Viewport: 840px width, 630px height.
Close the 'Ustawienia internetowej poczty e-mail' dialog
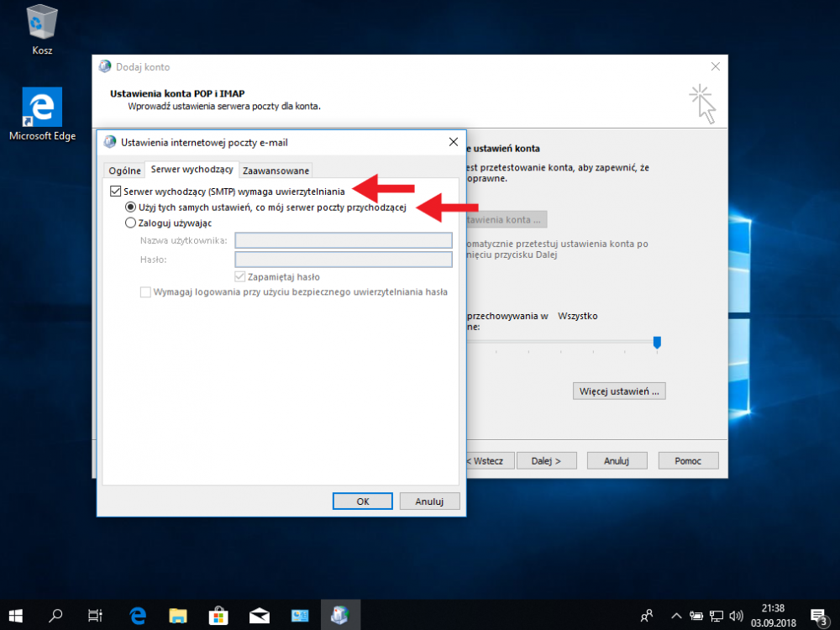pyautogui.click(x=454, y=142)
